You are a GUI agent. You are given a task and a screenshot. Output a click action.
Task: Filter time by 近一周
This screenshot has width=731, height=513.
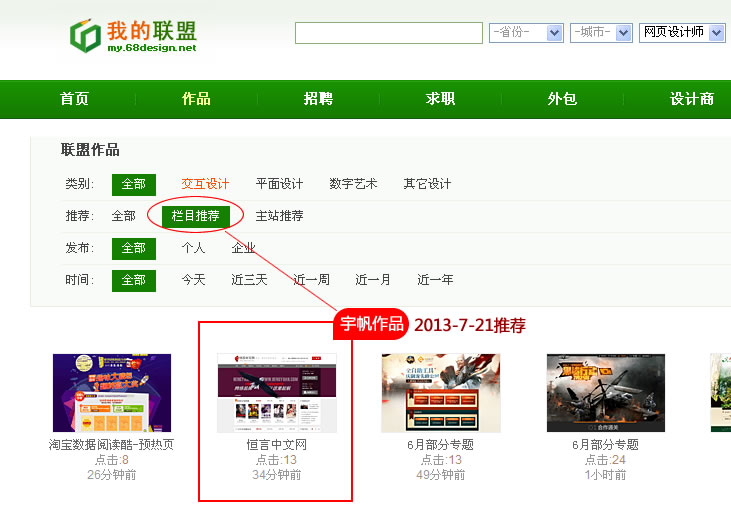tap(311, 280)
